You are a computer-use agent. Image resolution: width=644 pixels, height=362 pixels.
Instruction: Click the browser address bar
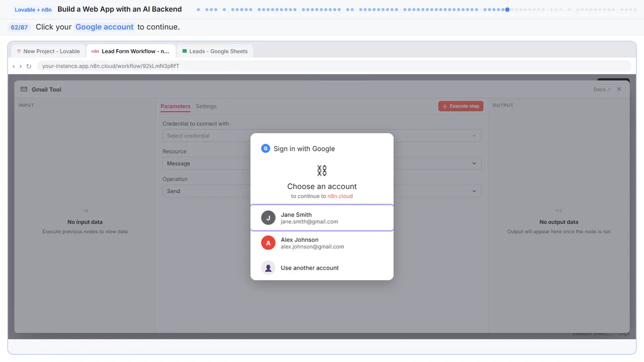point(334,66)
